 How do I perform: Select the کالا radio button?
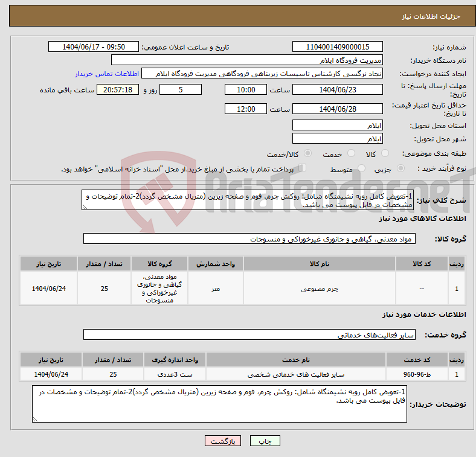click(x=385, y=153)
